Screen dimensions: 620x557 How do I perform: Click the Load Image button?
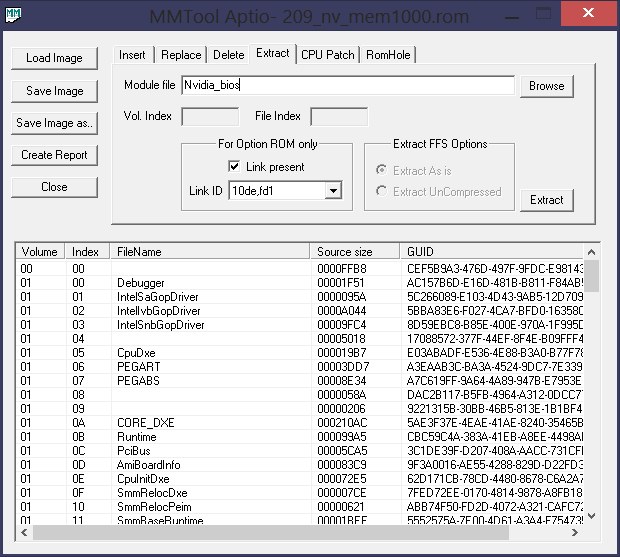[54, 58]
